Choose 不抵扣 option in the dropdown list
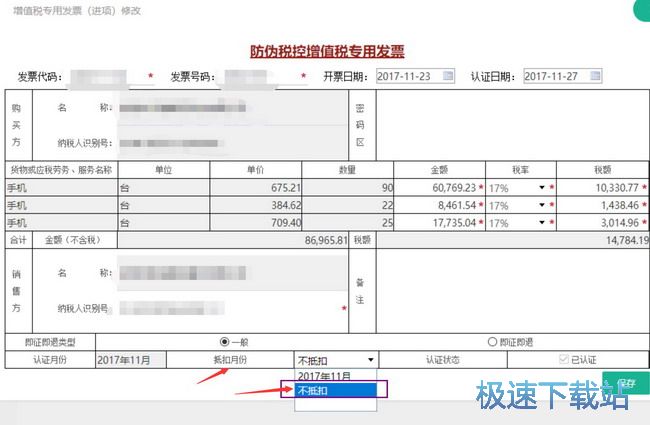Viewport: 650px width, 425px height. 336,390
